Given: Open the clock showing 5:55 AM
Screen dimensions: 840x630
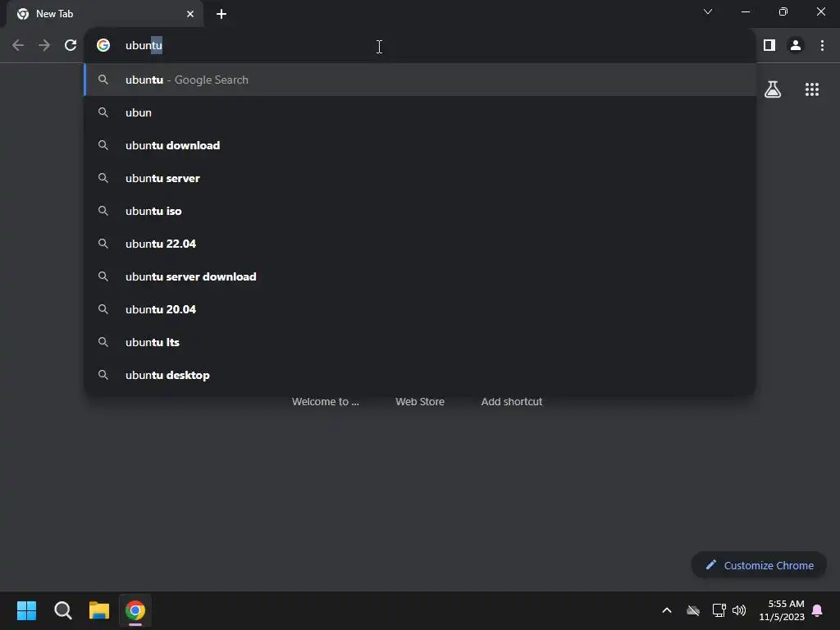Looking at the screenshot, I should (x=782, y=610).
